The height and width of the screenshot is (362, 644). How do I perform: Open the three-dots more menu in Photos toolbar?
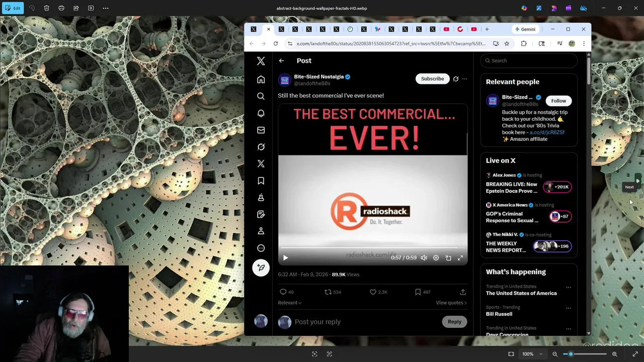(x=106, y=8)
